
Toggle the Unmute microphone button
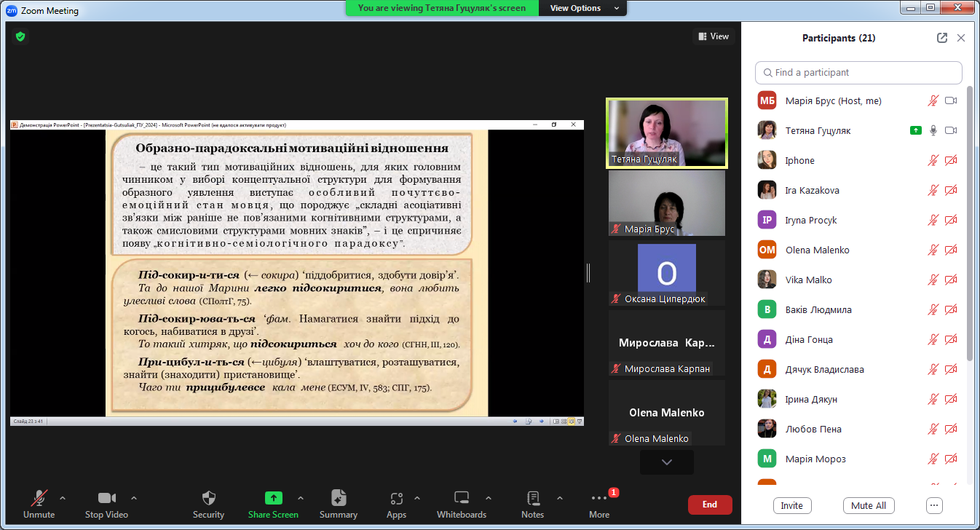pyautogui.click(x=39, y=498)
